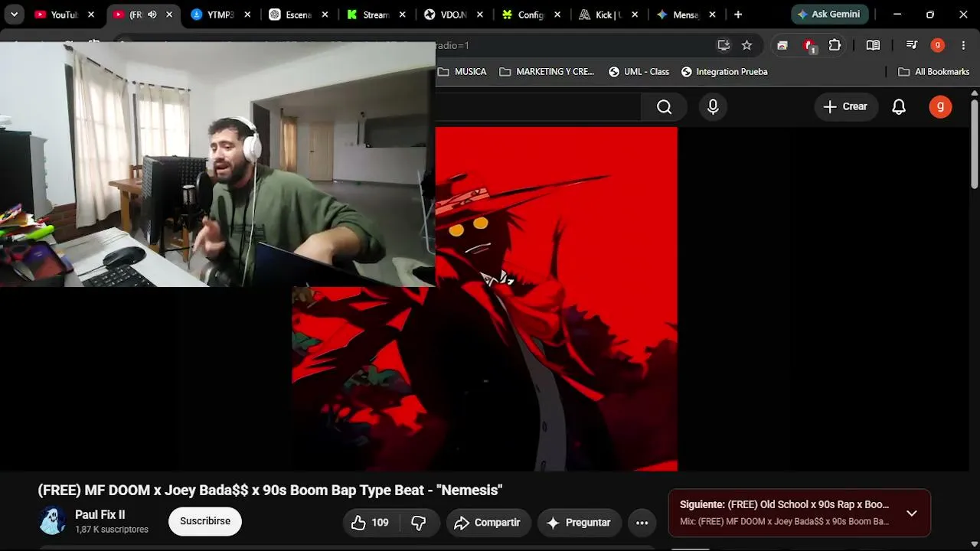Click the Suscribirse button
Screen dimensions: 980x551
pyautogui.click(x=205, y=521)
